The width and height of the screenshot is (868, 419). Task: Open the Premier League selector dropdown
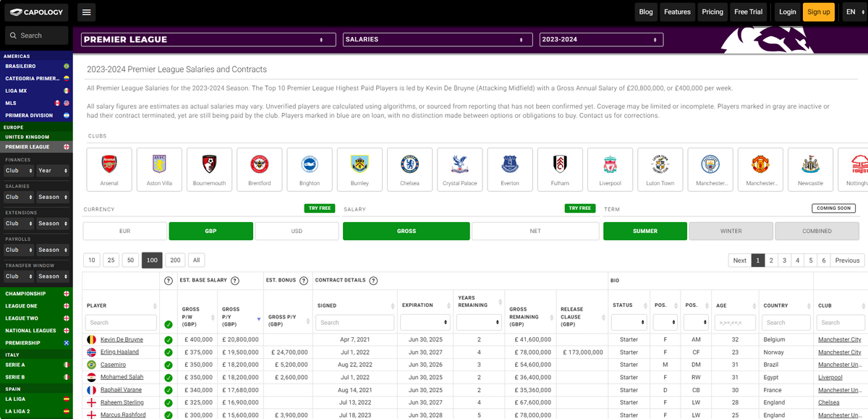coord(208,40)
